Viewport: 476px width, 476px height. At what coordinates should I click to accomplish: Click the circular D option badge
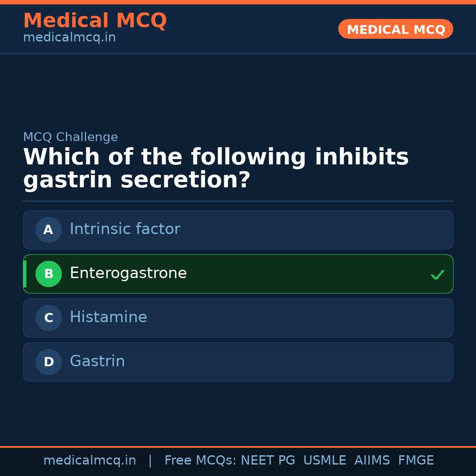point(48,362)
